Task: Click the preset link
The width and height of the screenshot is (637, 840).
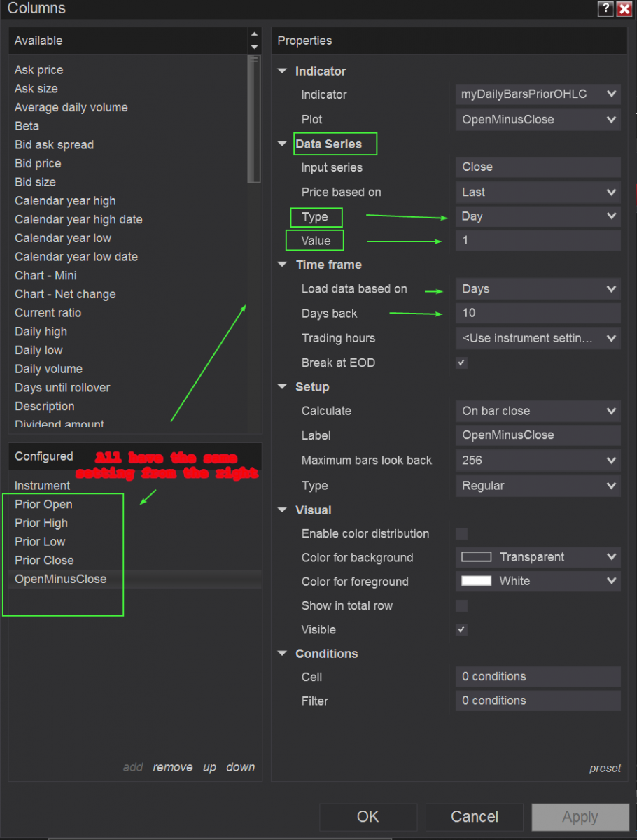Action: pos(605,768)
